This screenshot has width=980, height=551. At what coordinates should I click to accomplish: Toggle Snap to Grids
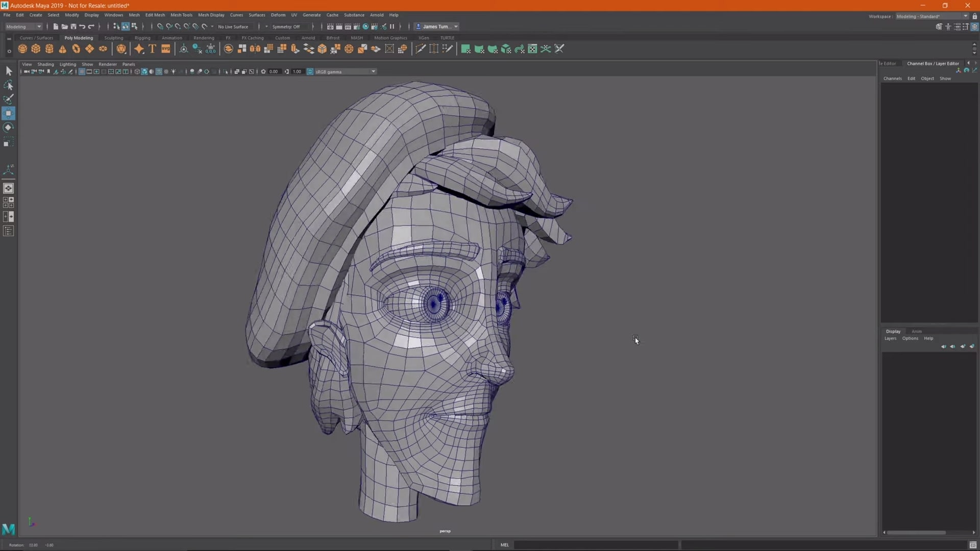tap(160, 27)
